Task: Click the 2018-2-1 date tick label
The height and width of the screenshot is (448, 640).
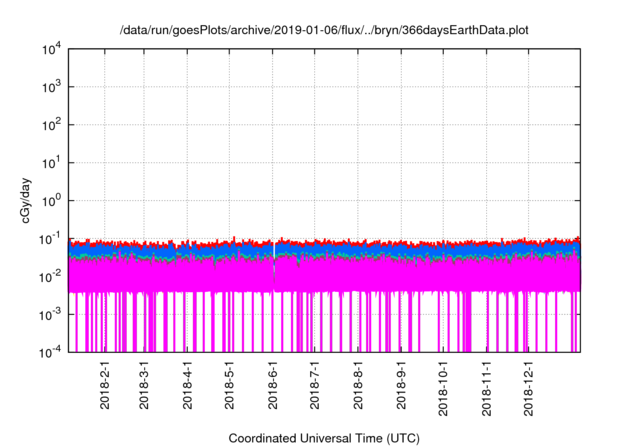Action: click(105, 385)
